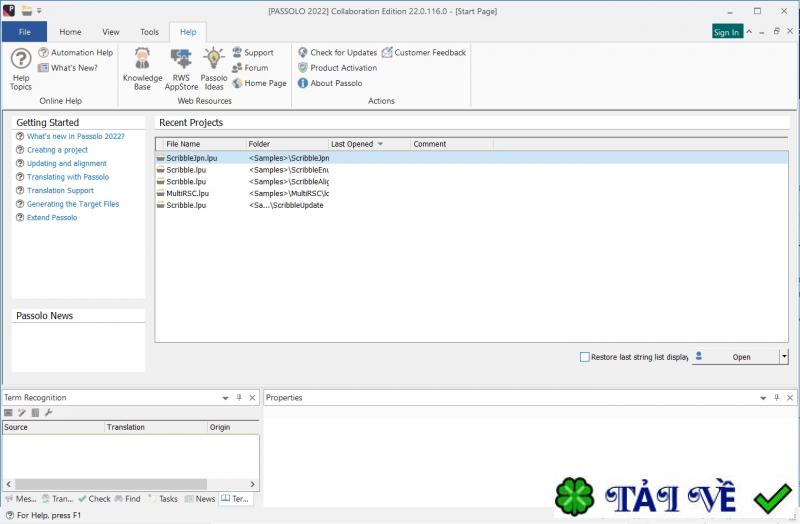This screenshot has height=524, width=800.
Task: Close the Properties panel
Action: click(790, 397)
